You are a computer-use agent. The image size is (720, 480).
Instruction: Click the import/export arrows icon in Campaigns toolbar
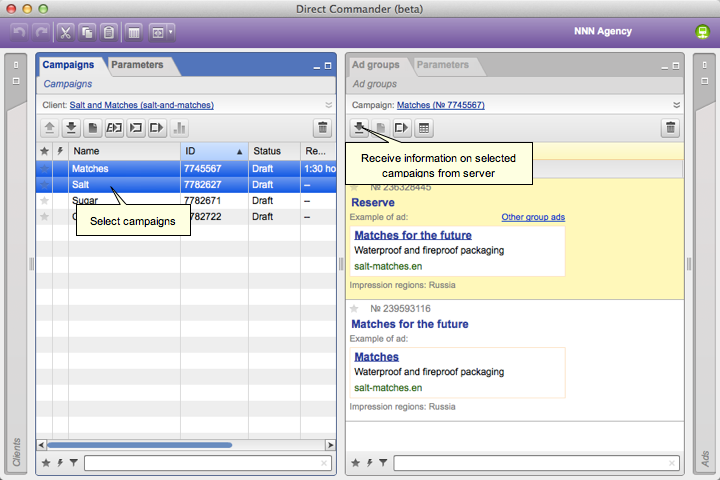(114, 128)
